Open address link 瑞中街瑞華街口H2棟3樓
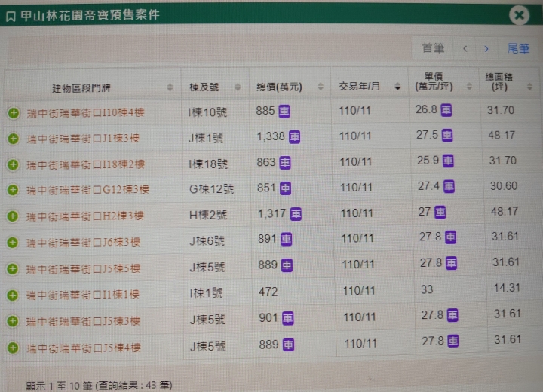 click(84, 216)
